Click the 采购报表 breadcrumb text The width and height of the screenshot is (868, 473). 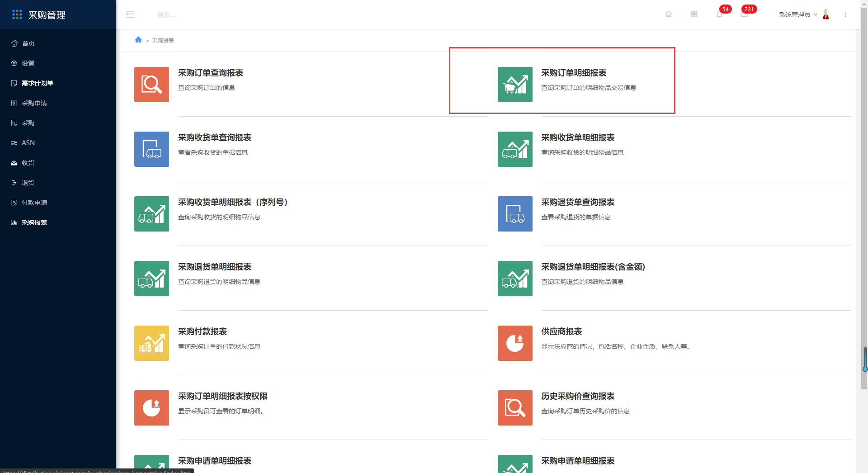point(163,40)
